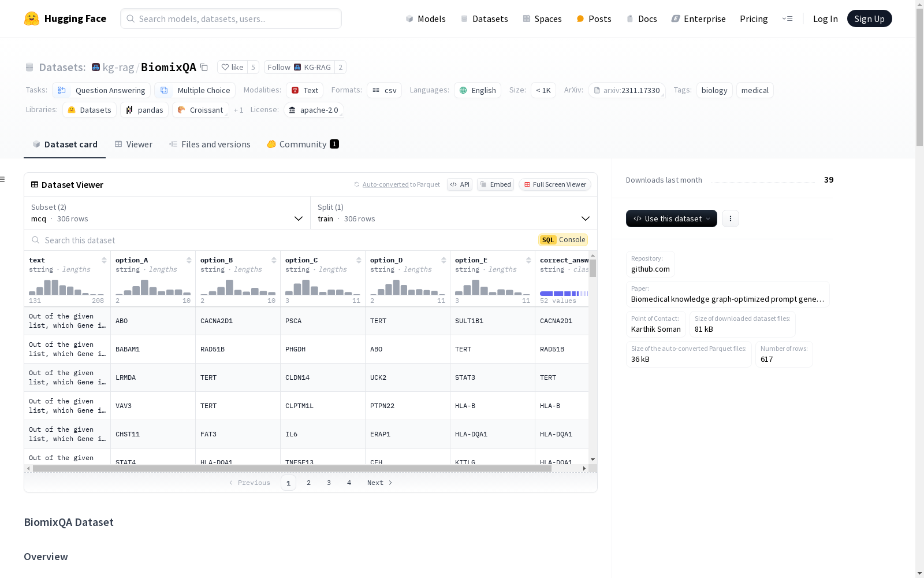
Task: Select the Question Answering task tag
Action: [102, 90]
